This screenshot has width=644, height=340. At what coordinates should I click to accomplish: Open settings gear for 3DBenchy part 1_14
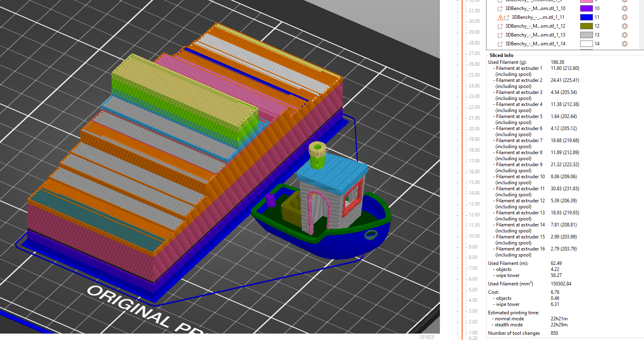pos(625,44)
